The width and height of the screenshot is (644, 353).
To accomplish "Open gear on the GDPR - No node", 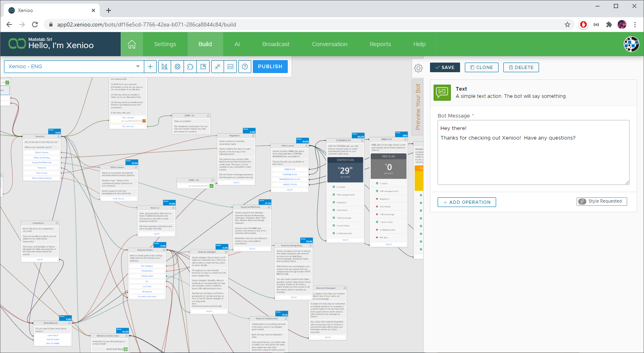I will click(208, 116).
